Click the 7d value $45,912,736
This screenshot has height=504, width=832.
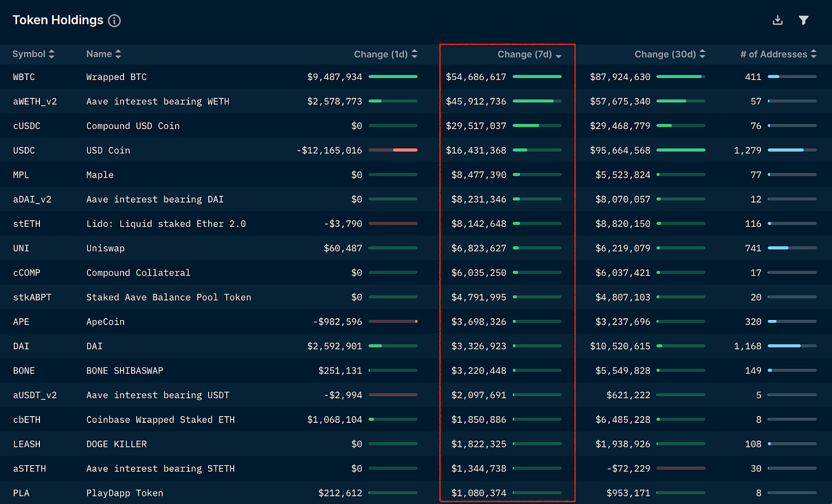tap(476, 102)
